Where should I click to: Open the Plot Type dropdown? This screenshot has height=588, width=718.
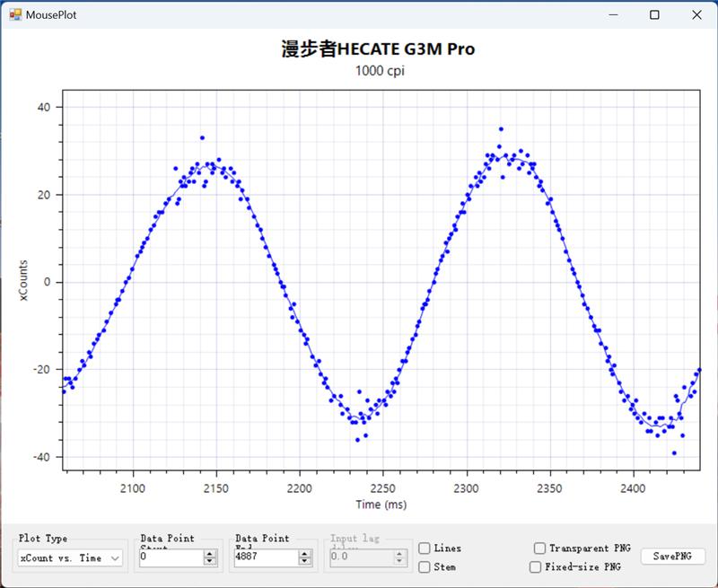pos(70,557)
